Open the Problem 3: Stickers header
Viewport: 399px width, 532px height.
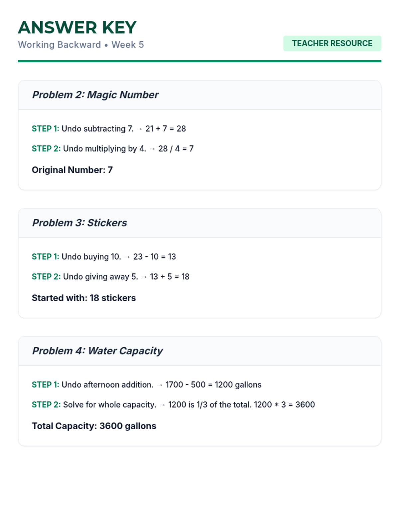pyautogui.click(x=79, y=223)
